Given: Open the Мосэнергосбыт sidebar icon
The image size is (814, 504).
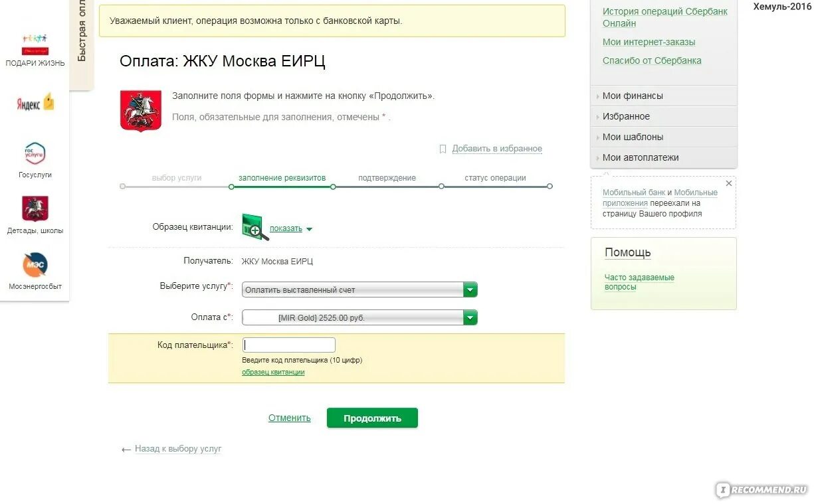Looking at the screenshot, I should pos(35,265).
